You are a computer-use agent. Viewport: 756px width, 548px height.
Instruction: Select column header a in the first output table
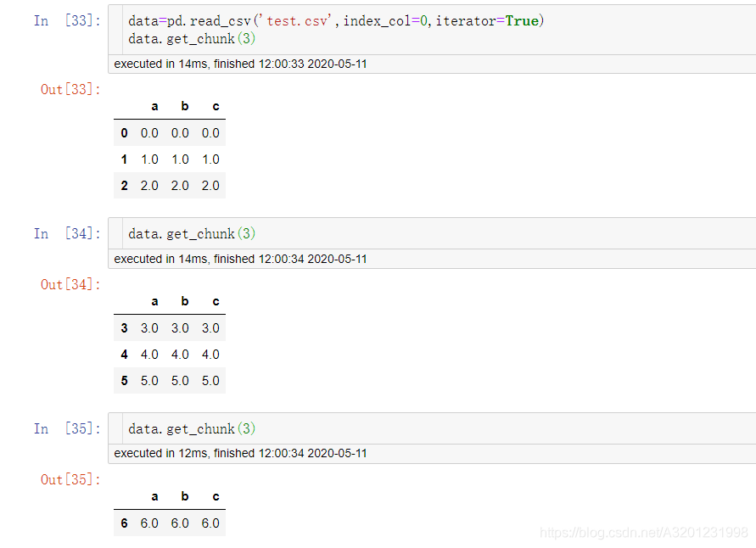point(154,105)
